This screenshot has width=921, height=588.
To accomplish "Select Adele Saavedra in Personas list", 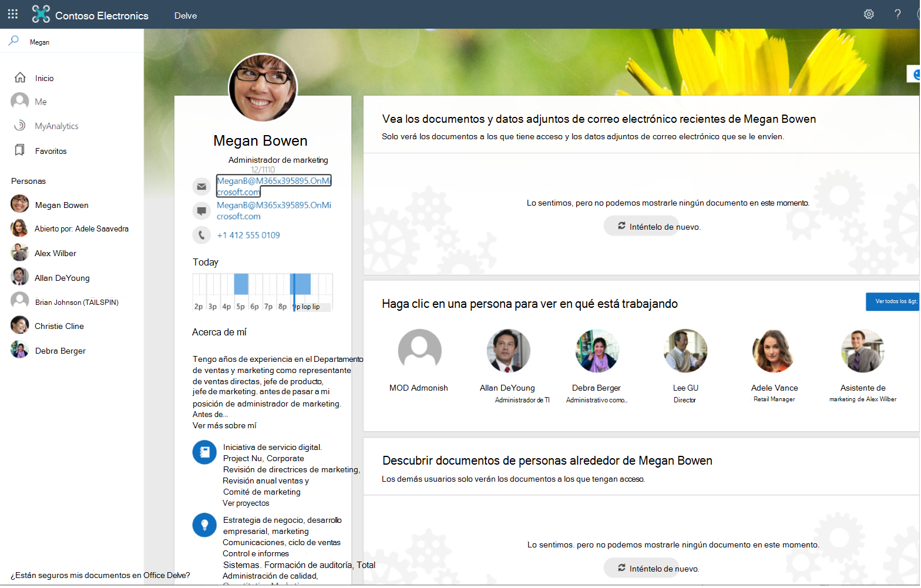I will coord(81,229).
